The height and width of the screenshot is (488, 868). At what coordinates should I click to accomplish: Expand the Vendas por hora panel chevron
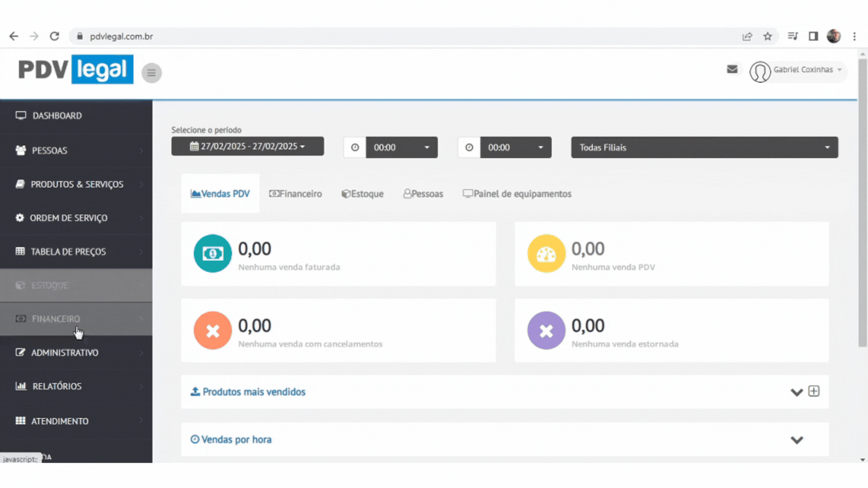click(x=797, y=440)
